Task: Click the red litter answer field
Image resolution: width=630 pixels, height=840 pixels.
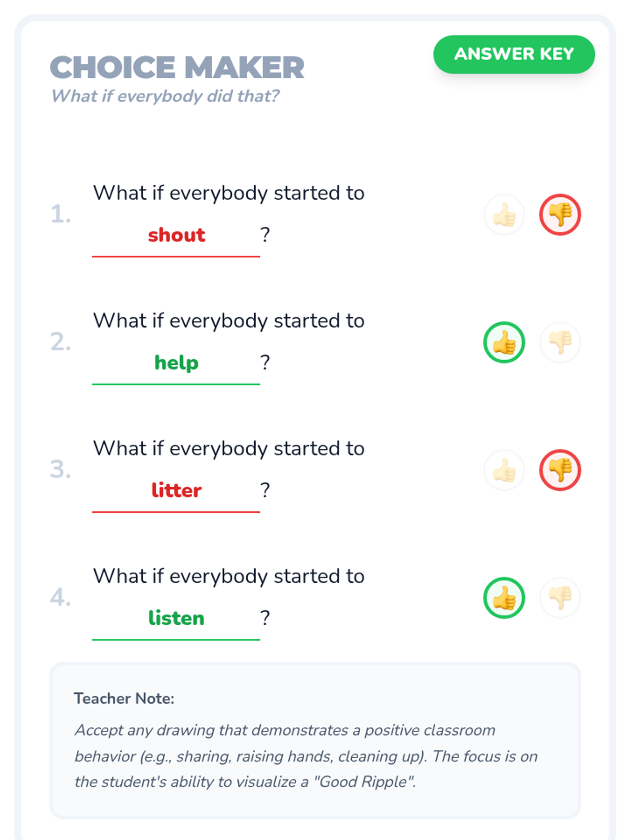Action: tap(176, 491)
